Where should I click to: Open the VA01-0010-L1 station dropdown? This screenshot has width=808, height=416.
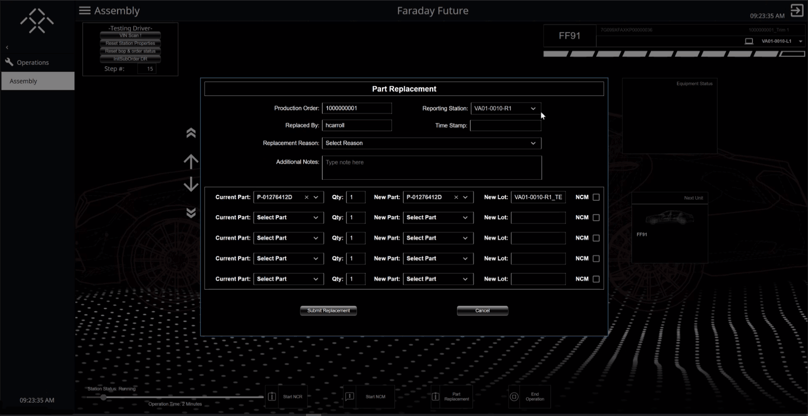(801, 41)
